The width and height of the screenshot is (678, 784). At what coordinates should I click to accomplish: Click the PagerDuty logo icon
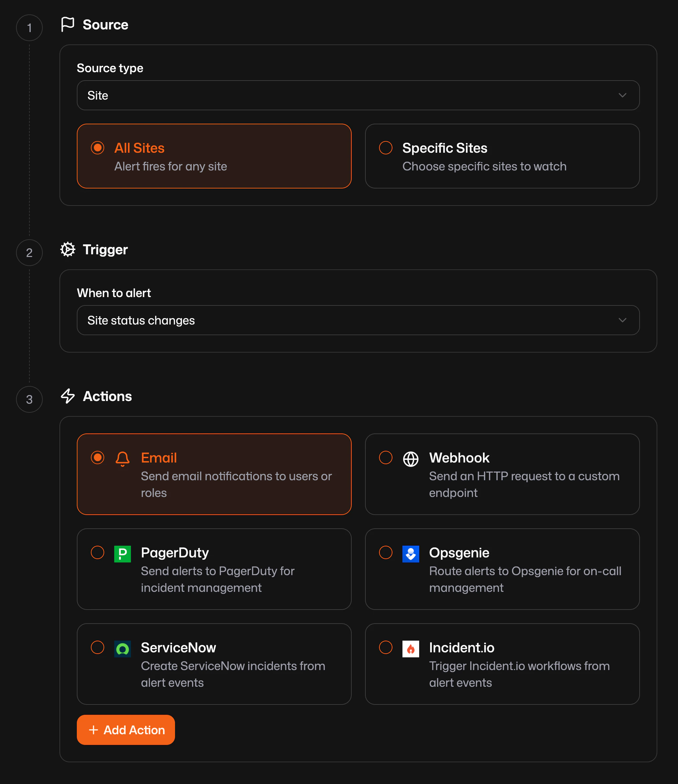click(122, 553)
